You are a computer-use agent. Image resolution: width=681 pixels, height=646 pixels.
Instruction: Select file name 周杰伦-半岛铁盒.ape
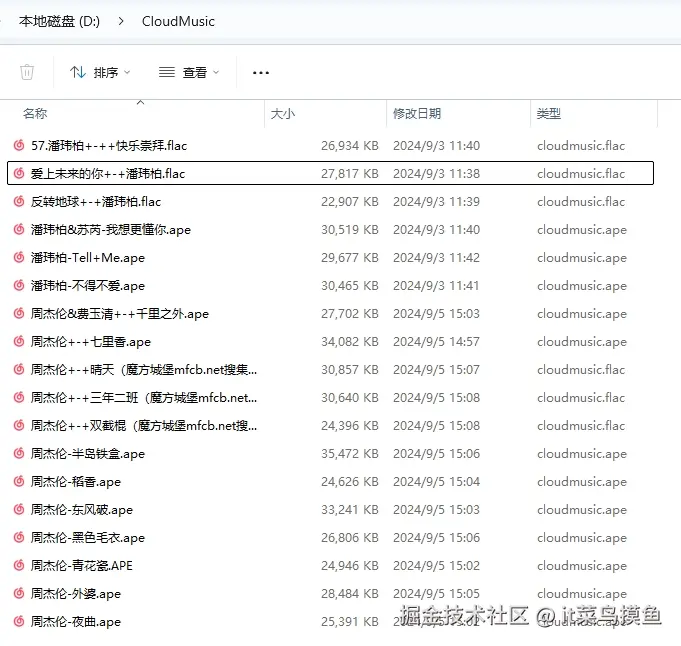click(88, 454)
